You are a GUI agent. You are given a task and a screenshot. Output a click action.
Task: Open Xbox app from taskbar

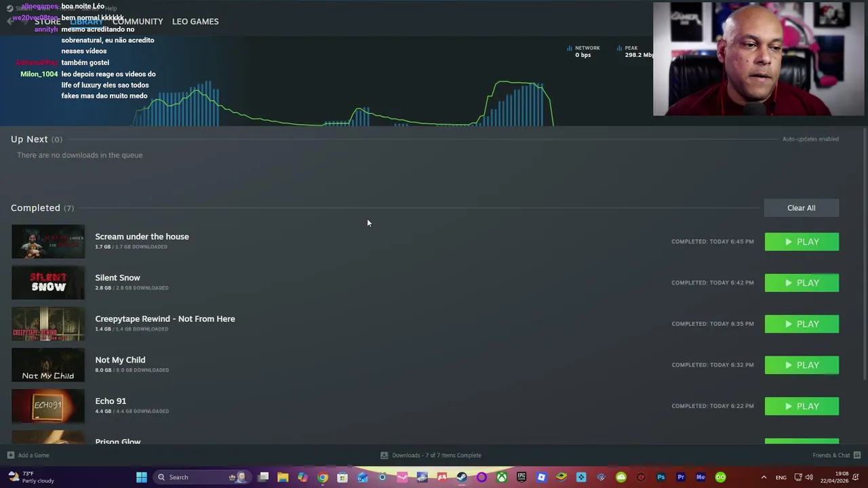tap(501, 477)
